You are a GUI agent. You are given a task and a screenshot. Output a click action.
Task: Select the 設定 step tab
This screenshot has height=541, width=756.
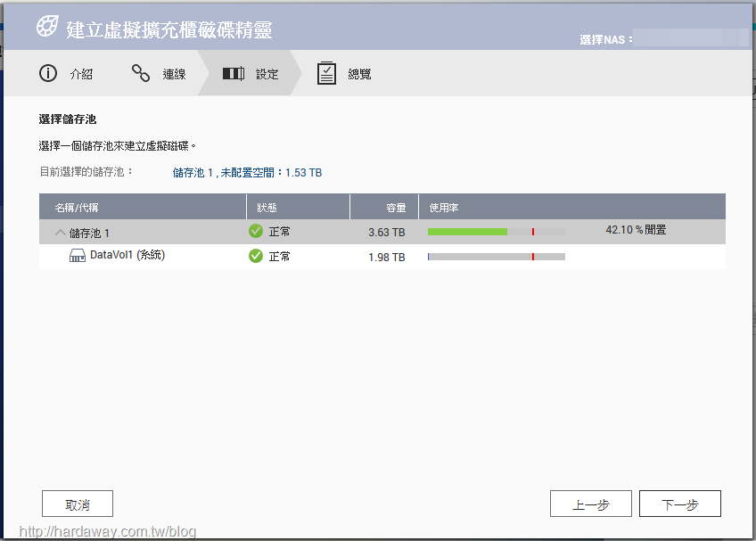coord(251,74)
